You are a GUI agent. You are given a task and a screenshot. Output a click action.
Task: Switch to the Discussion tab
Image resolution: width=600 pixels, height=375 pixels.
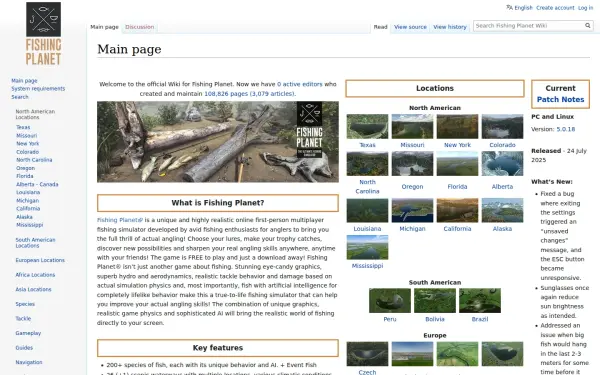coord(140,27)
